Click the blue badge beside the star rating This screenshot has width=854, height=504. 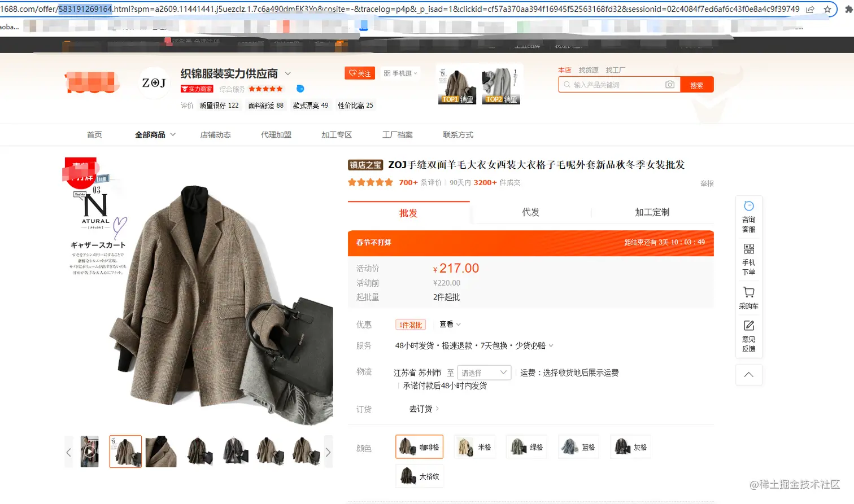(x=300, y=89)
